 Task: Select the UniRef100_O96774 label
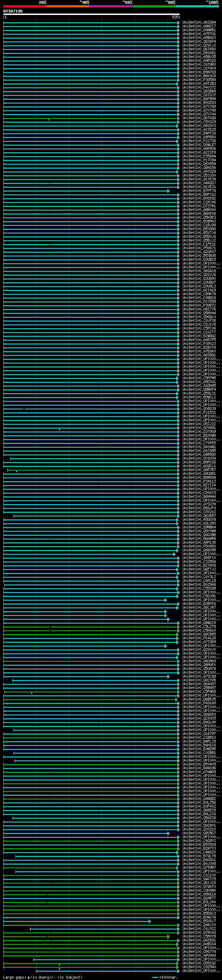pyautogui.click(x=199, y=952)
